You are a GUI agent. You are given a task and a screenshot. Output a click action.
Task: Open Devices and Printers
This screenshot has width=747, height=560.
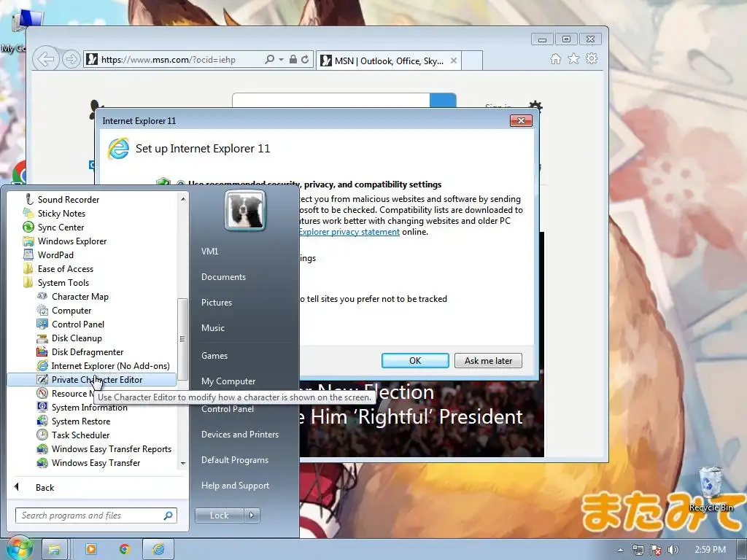click(x=240, y=435)
